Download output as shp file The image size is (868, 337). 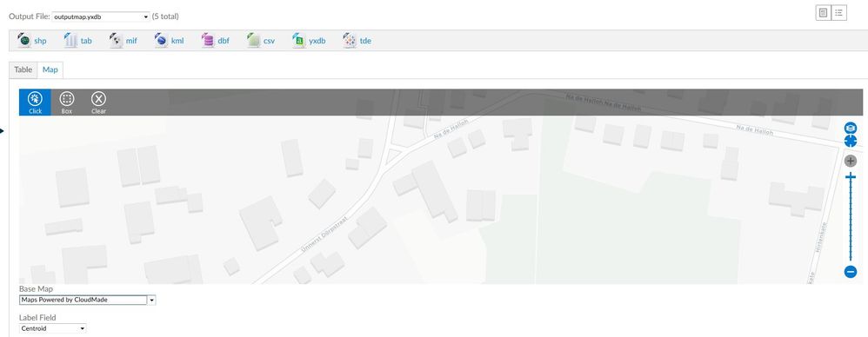point(32,40)
